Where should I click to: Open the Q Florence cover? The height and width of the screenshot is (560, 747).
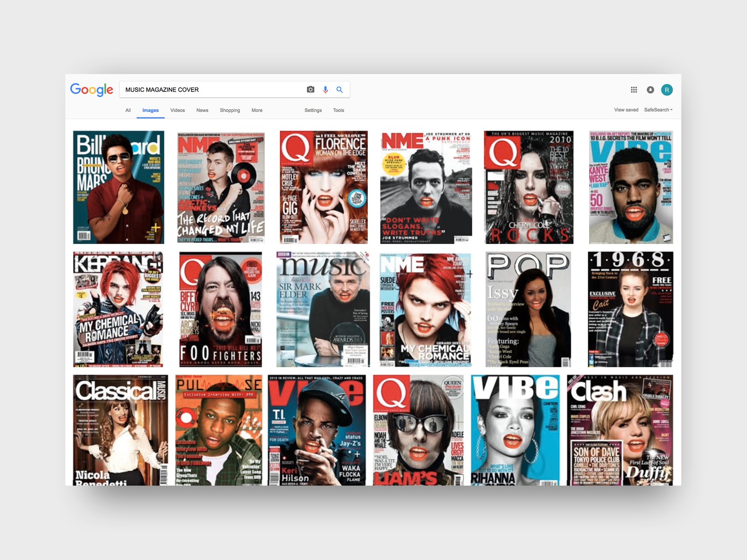click(x=324, y=187)
